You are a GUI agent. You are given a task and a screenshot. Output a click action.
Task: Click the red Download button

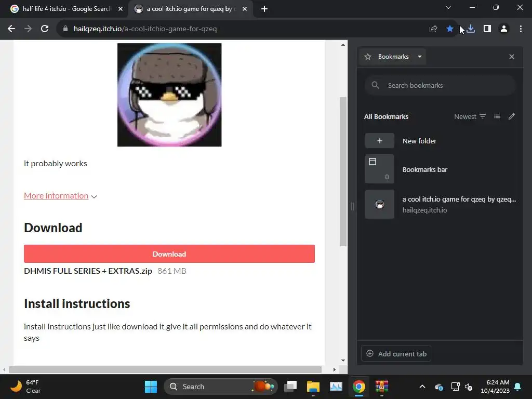point(169,254)
